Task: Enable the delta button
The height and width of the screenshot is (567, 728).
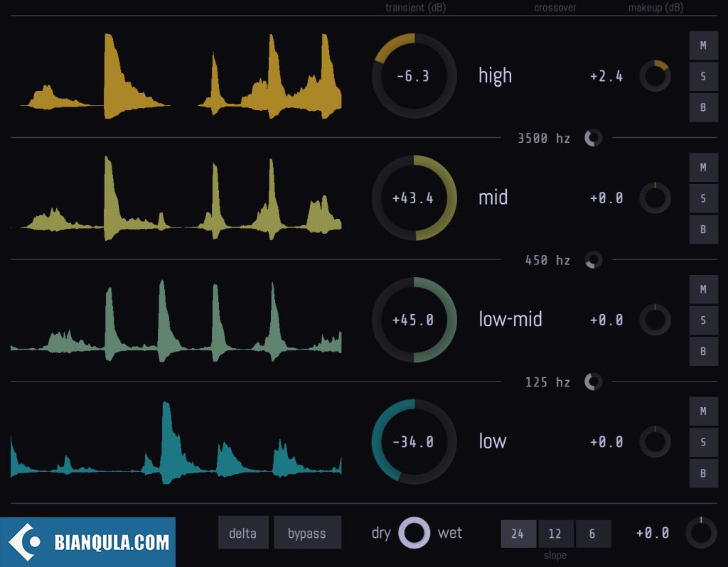Action: [x=243, y=533]
